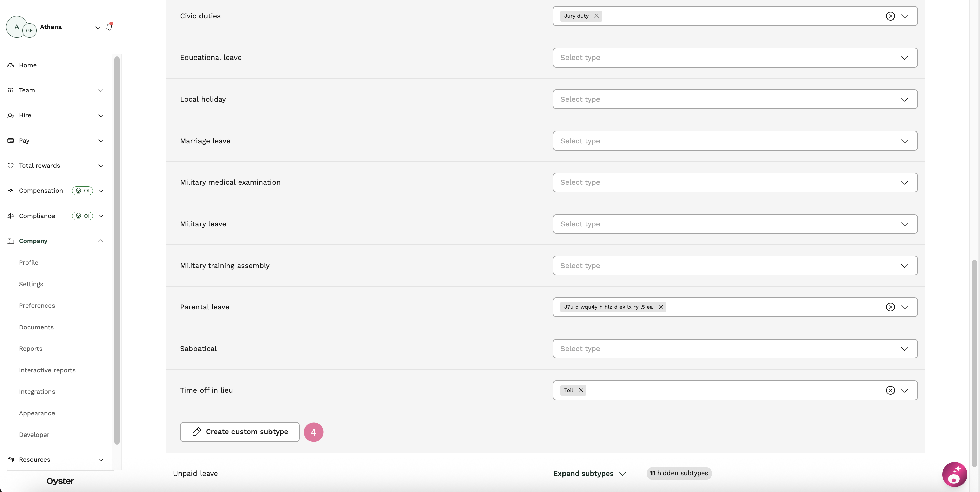Open the Local holiday type dropdown
Viewport: 980px width, 492px height.
735,99
